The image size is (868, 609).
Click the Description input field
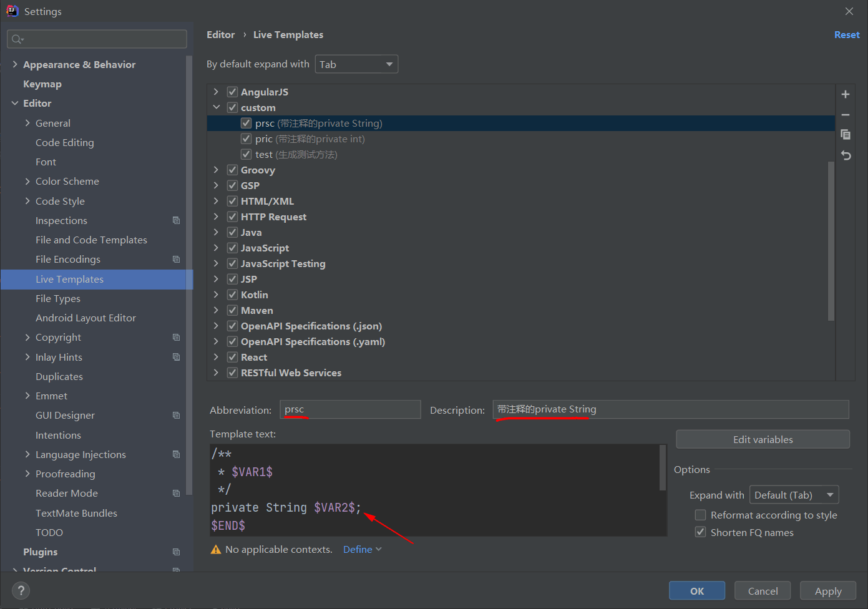pyautogui.click(x=671, y=409)
